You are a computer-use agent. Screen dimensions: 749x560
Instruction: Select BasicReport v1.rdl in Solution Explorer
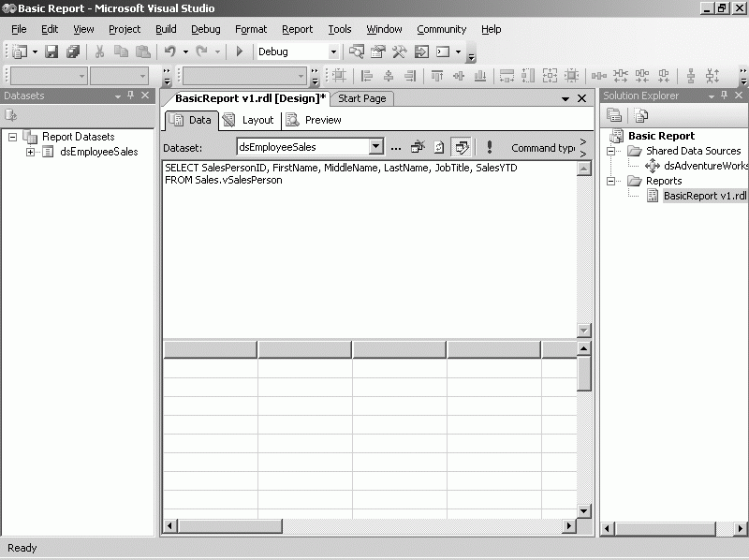[x=705, y=196]
